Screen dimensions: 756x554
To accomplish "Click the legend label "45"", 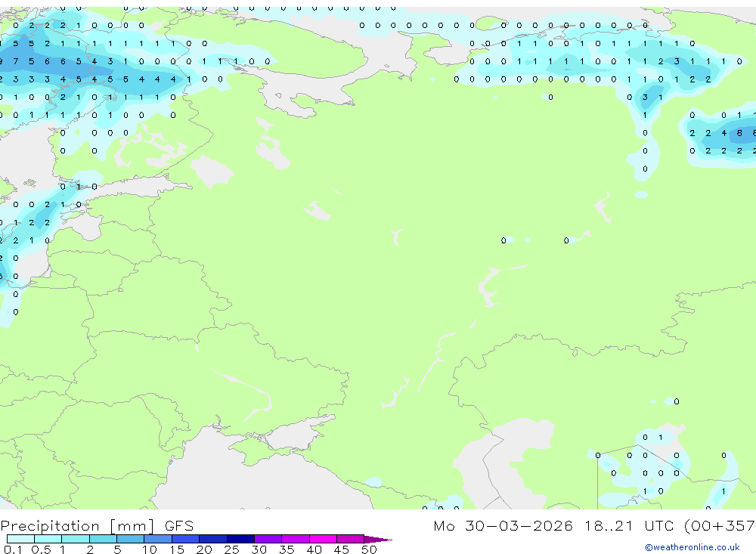I will pos(342,549).
